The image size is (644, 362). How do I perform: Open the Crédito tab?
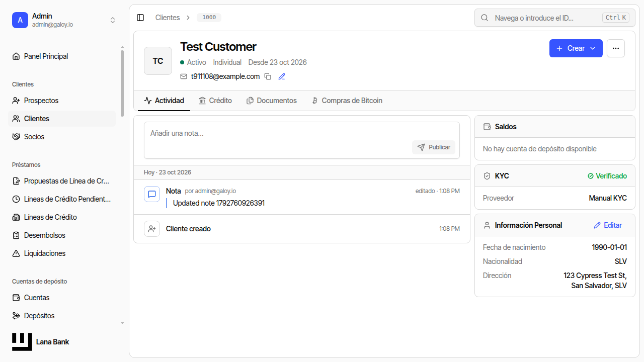coord(215,101)
